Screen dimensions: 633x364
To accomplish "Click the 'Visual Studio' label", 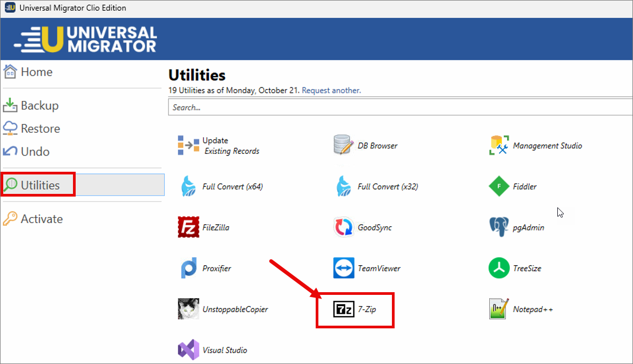I will [x=225, y=350].
